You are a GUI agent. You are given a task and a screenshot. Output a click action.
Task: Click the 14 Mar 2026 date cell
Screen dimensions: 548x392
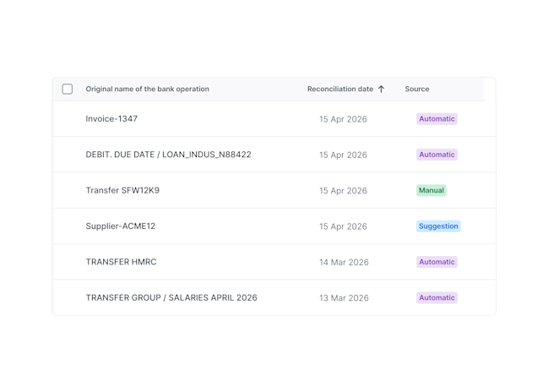pyautogui.click(x=344, y=262)
